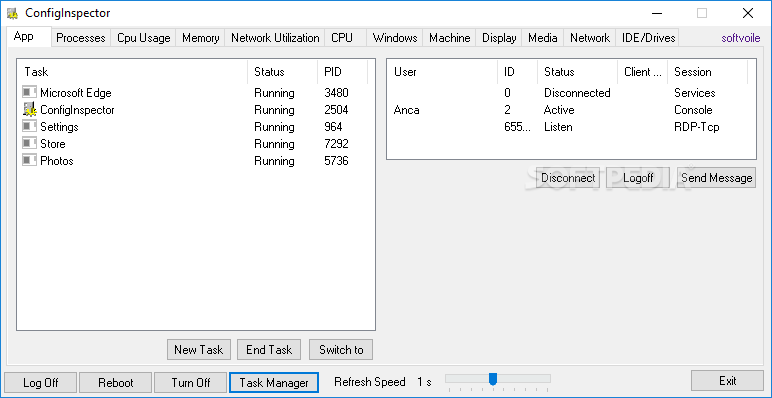Switch to the Processes tab
The height and width of the screenshot is (398, 772).
[x=81, y=38]
